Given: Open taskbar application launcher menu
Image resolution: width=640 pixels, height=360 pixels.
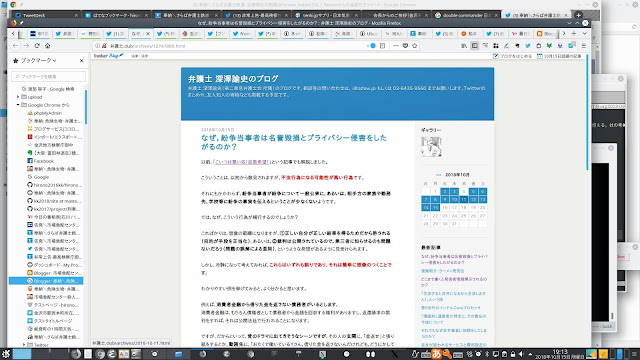Looking at the screenshot, I should coord(6,354).
